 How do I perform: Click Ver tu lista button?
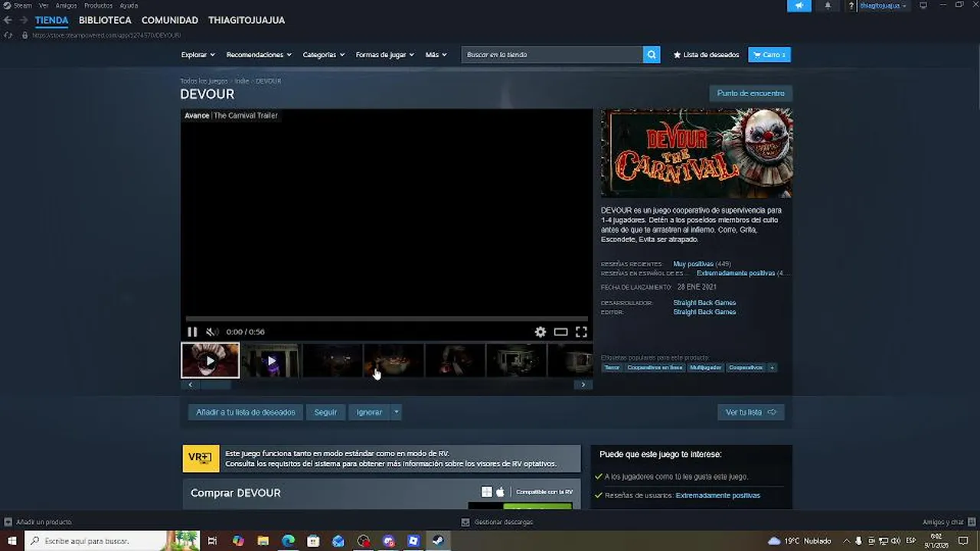coord(750,412)
